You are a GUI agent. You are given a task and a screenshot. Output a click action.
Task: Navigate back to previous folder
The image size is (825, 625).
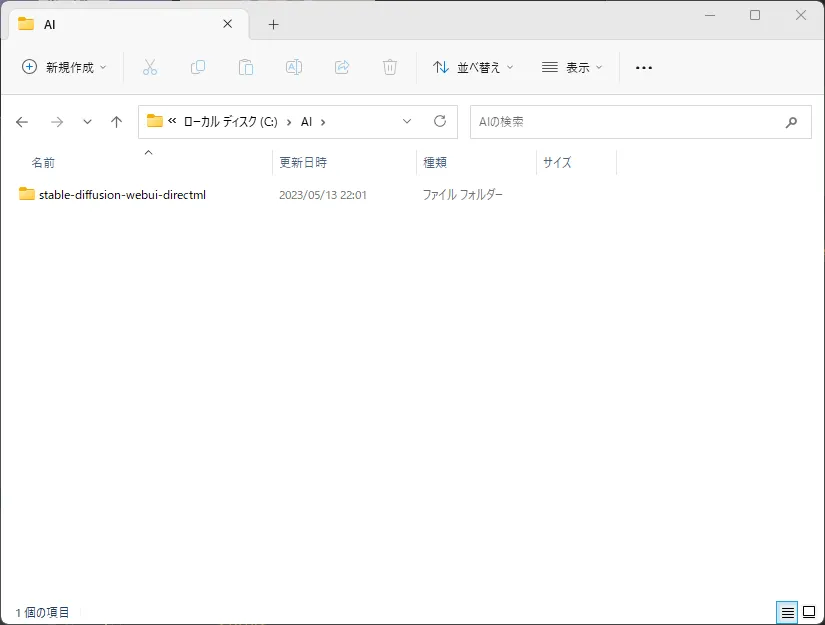[x=22, y=122]
